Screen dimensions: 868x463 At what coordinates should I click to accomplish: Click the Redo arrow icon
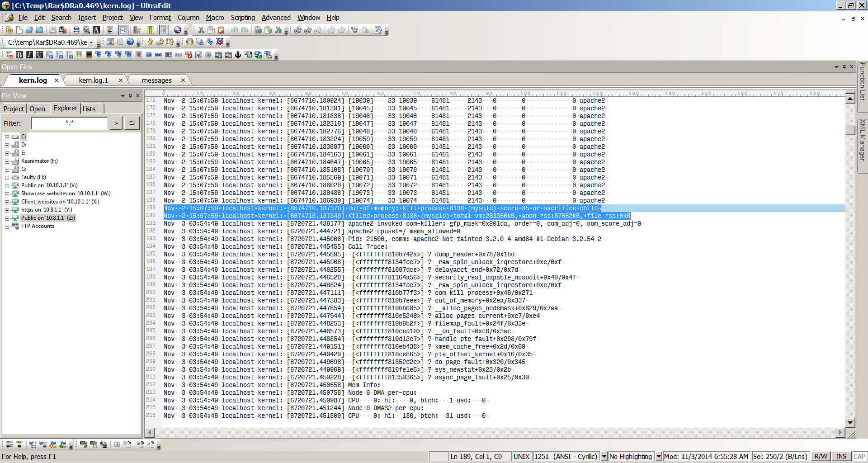[x=245, y=30]
